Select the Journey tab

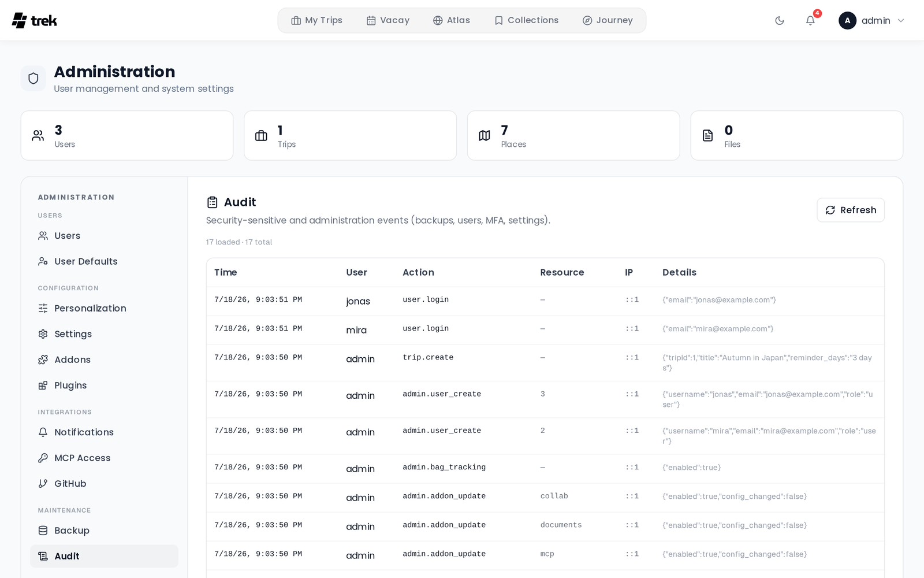(608, 20)
